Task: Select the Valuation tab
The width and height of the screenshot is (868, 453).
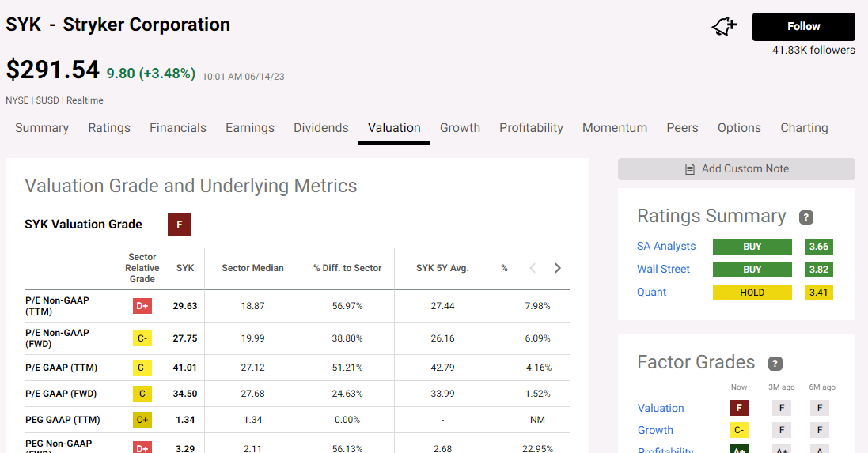Action: point(394,128)
